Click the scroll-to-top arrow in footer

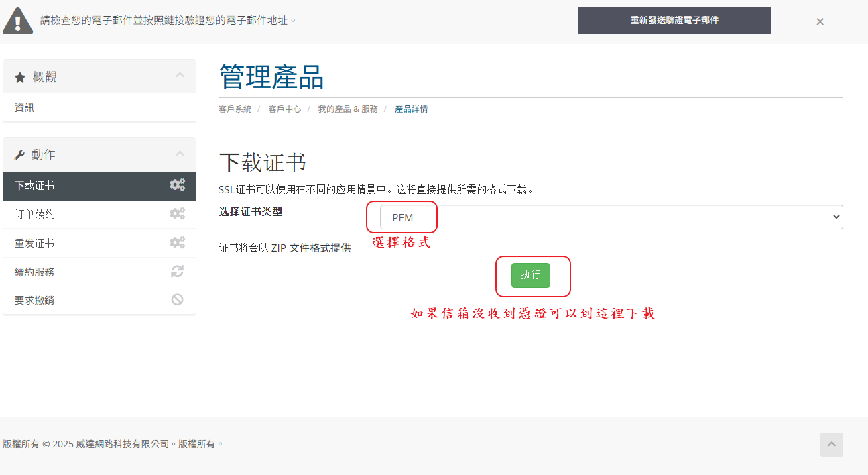pos(831,445)
